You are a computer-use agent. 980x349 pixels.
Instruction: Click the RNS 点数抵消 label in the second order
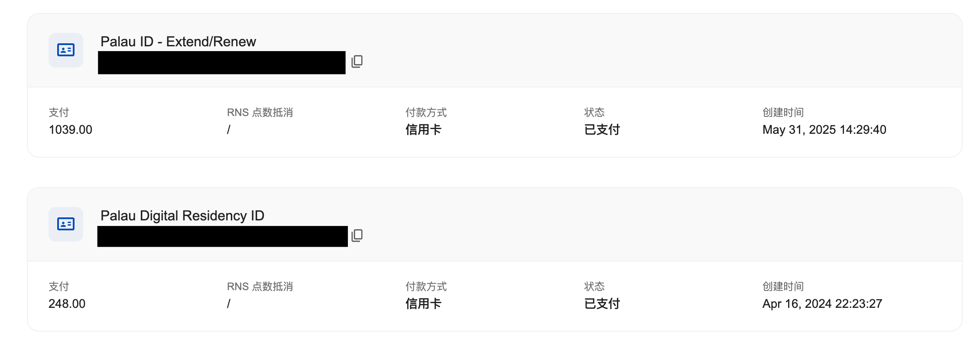260,287
